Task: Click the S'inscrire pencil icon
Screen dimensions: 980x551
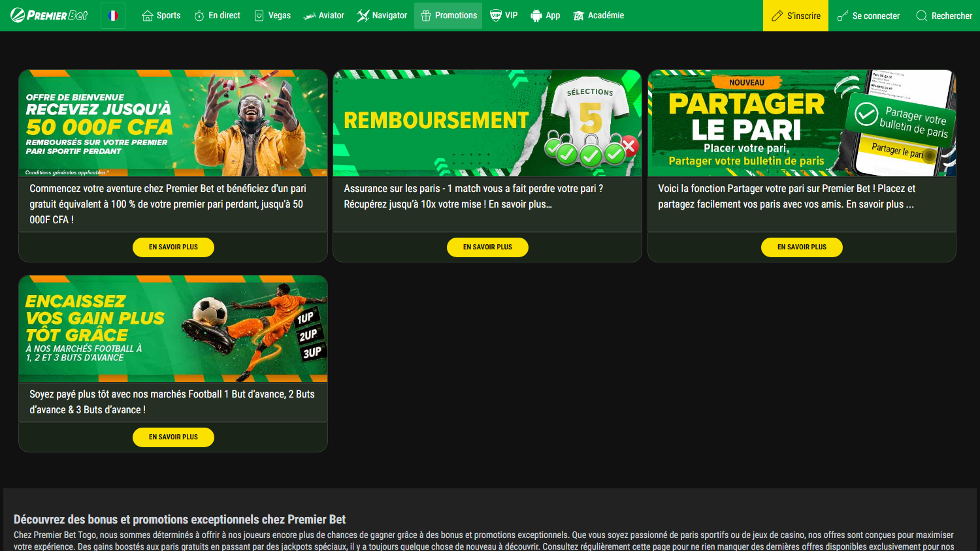Action: (x=777, y=16)
